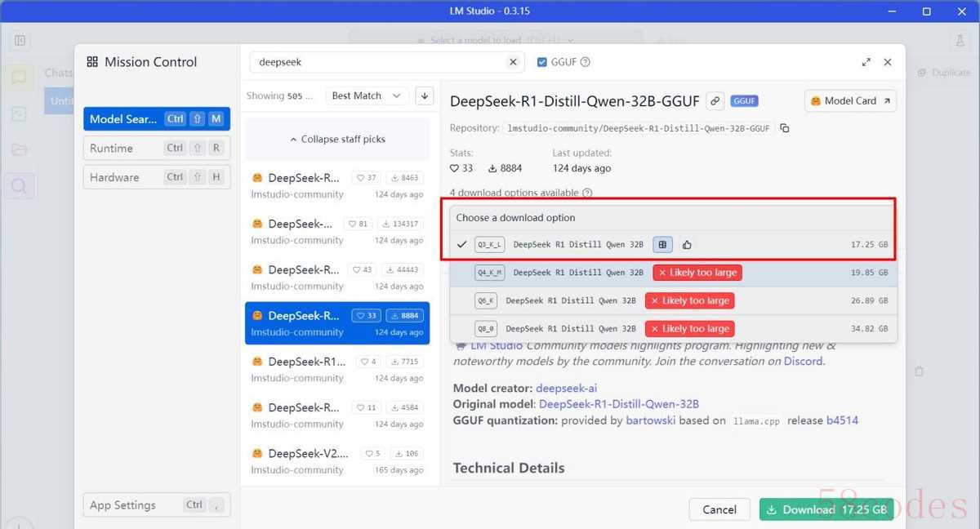
Task: Open the Best Match sort dropdown
Action: coord(367,96)
